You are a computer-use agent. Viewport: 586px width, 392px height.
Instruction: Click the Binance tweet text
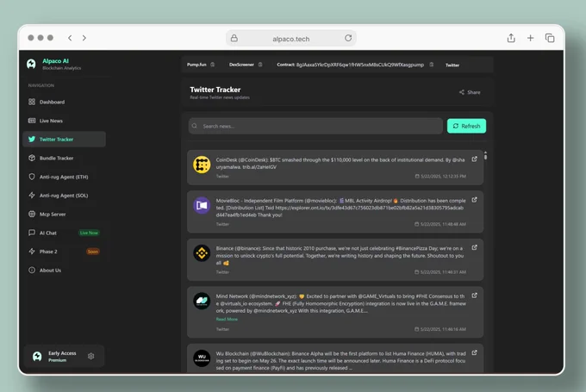[340, 256]
